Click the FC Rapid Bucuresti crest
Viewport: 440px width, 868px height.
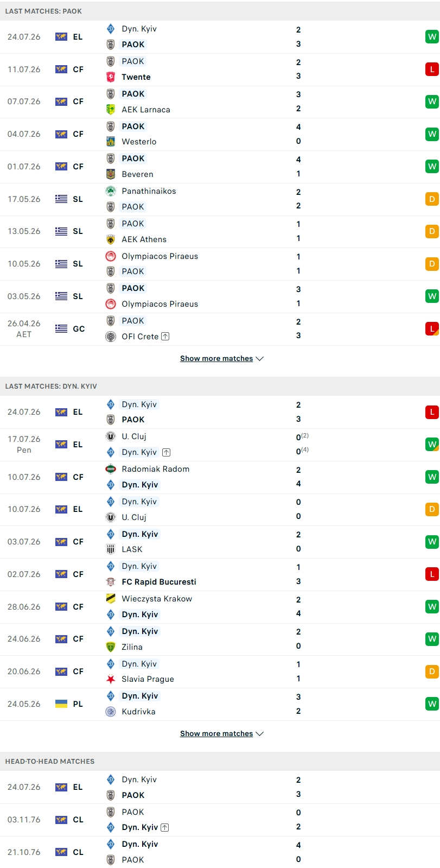111,582
